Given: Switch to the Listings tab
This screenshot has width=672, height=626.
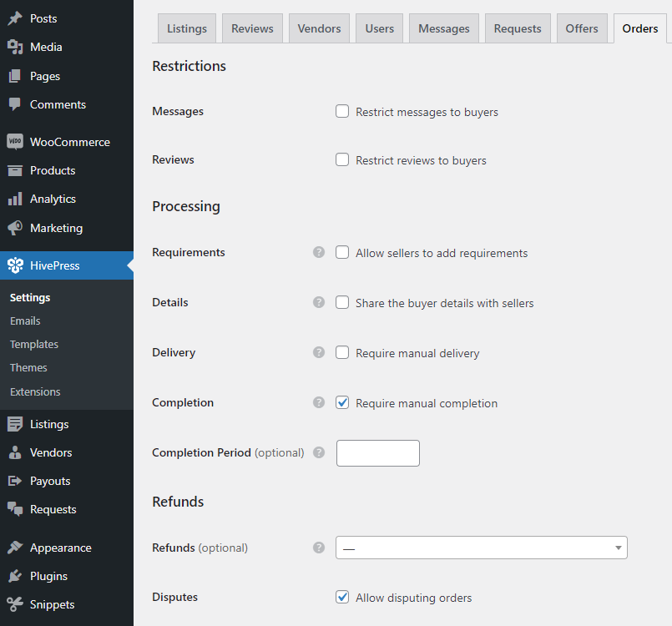Looking at the screenshot, I should 187,28.
